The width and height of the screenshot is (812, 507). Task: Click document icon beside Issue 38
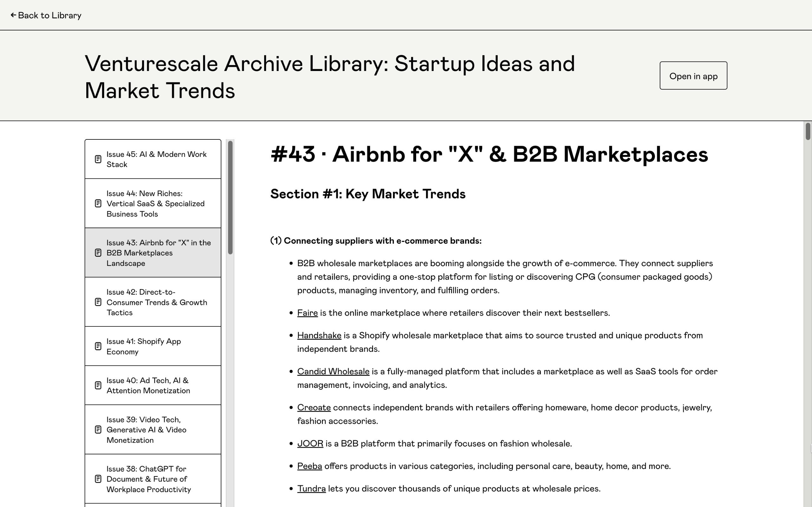(x=98, y=479)
